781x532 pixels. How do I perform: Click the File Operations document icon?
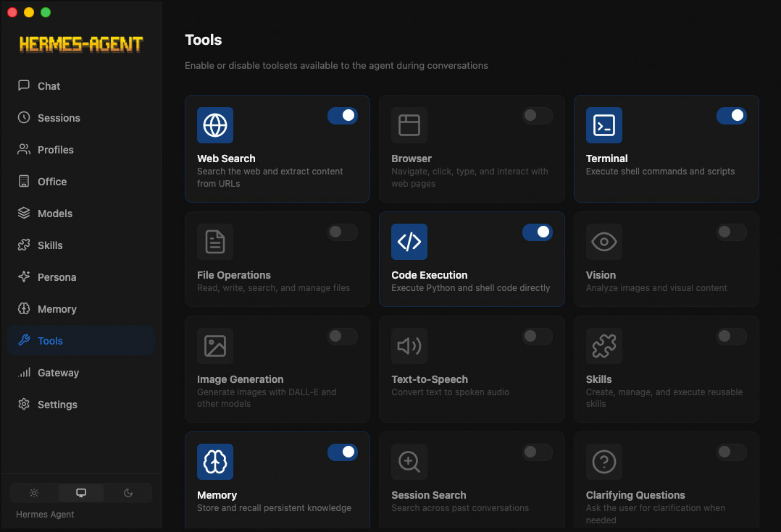coord(215,241)
